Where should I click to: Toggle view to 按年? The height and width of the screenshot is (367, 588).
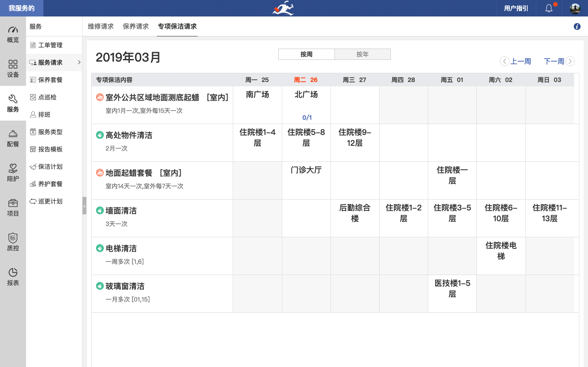click(x=363, y=54)
